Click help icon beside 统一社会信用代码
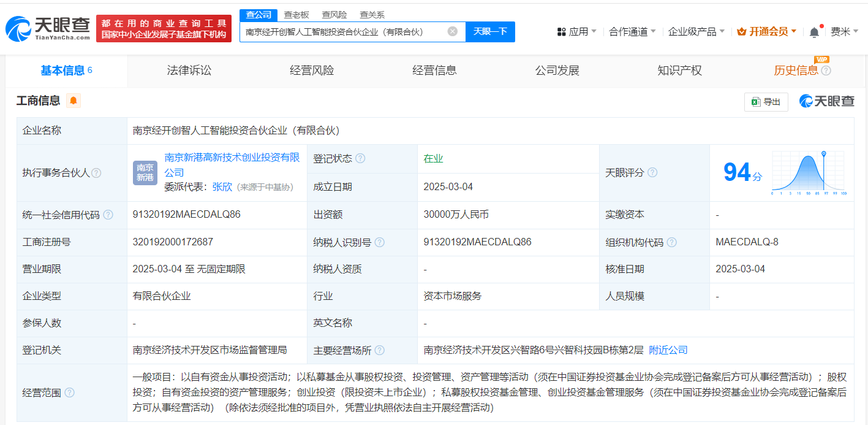This screenshot has width=868, height=425. point(108,215)
